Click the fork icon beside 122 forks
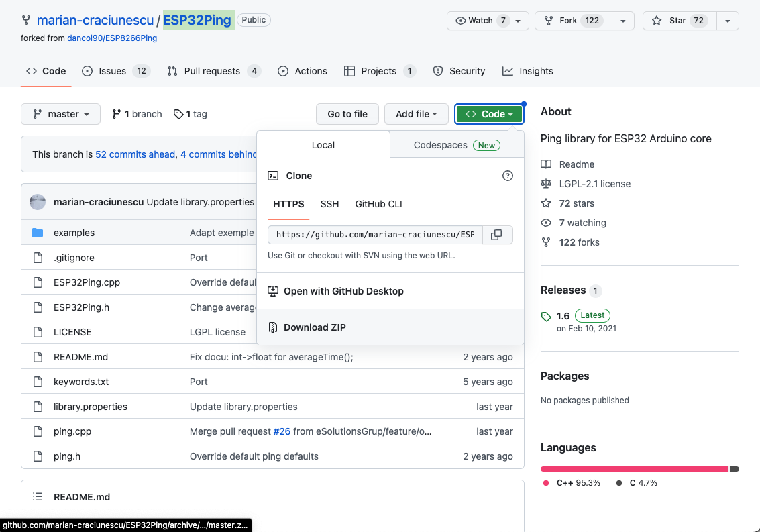 546,242
